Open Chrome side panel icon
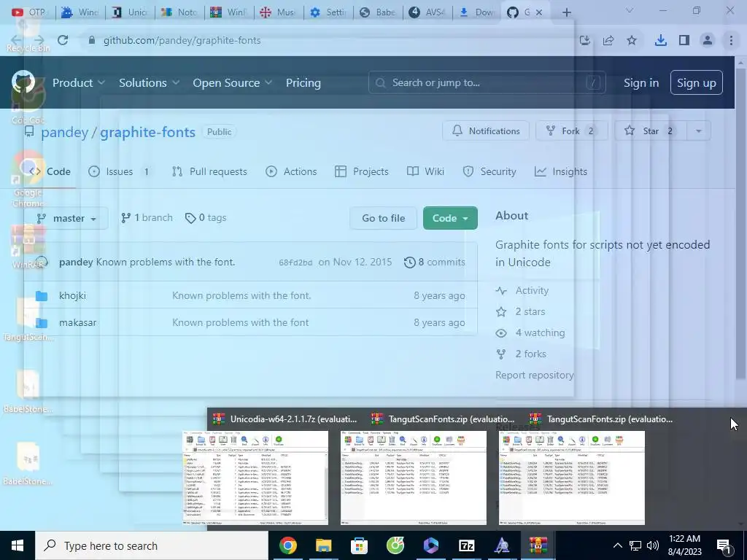 point(684,41)
